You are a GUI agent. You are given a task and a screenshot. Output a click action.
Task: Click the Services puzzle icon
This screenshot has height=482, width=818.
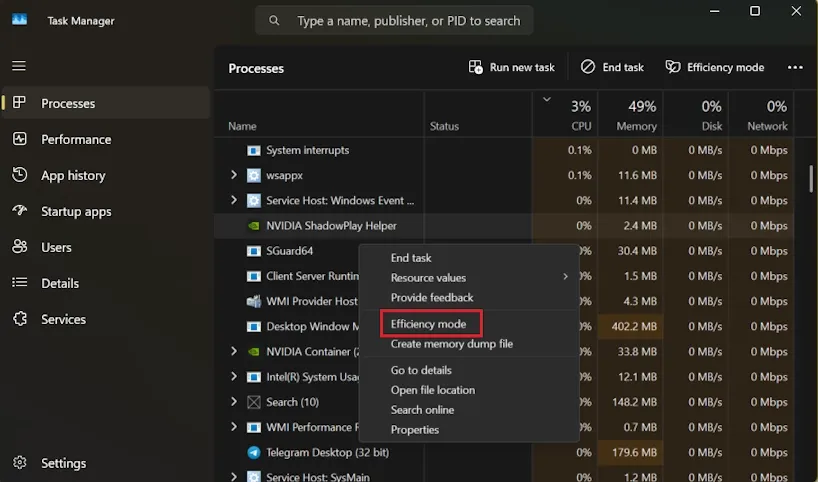(19, 318)
